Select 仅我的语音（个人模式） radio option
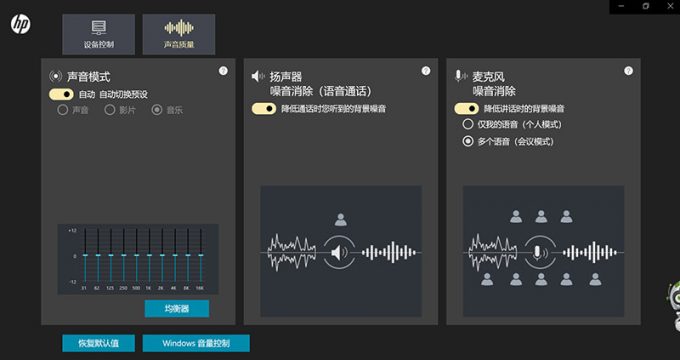 tap(468, 124)
